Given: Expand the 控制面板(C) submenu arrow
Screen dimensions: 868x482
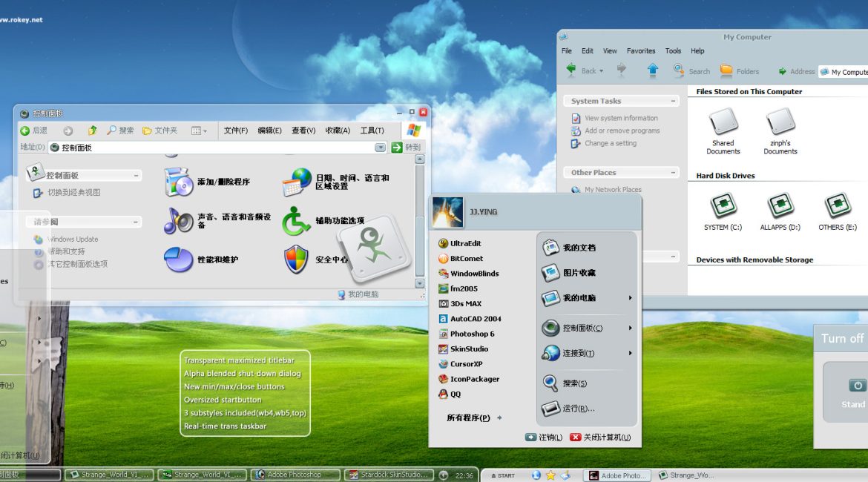Looking at the screenshot, I should [x=630, y=328].
